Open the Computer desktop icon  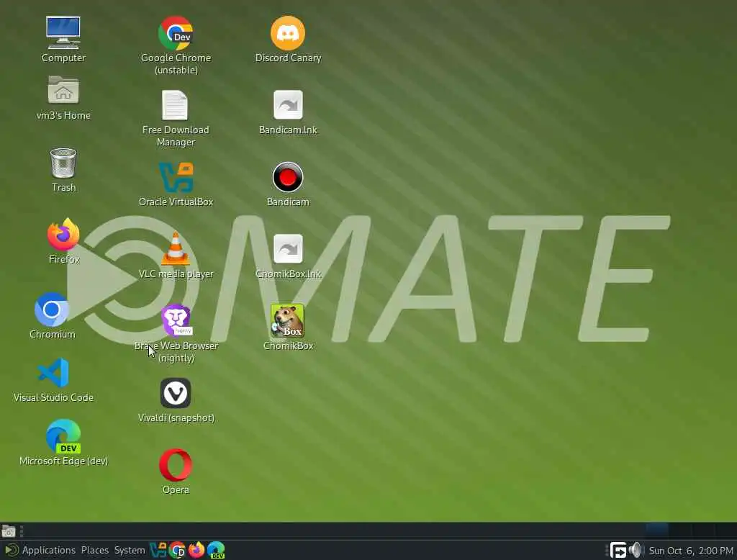point(63,33)
